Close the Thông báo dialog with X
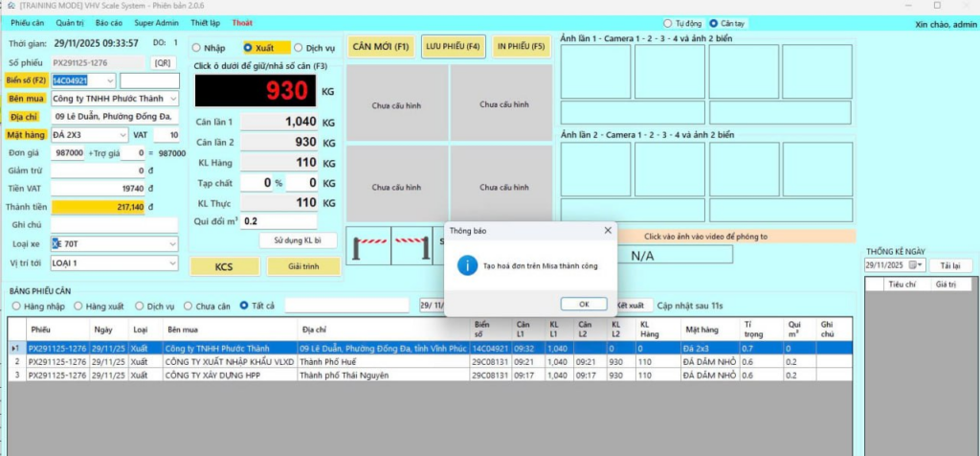980x456 pixels. (608, 231)
